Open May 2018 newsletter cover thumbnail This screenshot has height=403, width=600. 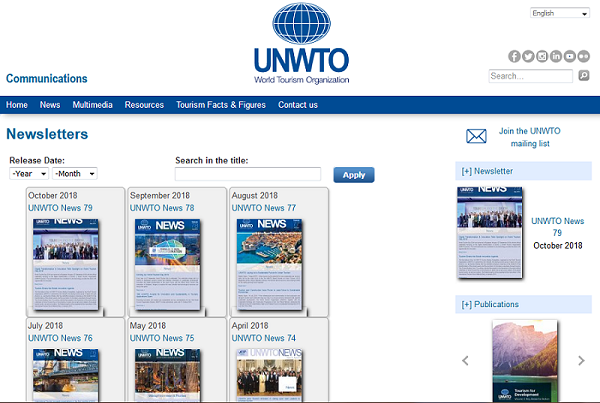point(167,375)
